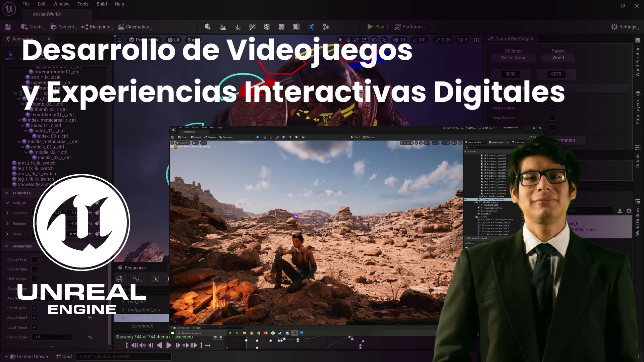Click the Gizmo Scale value field
644x362 pixels.
coord(52,337)
